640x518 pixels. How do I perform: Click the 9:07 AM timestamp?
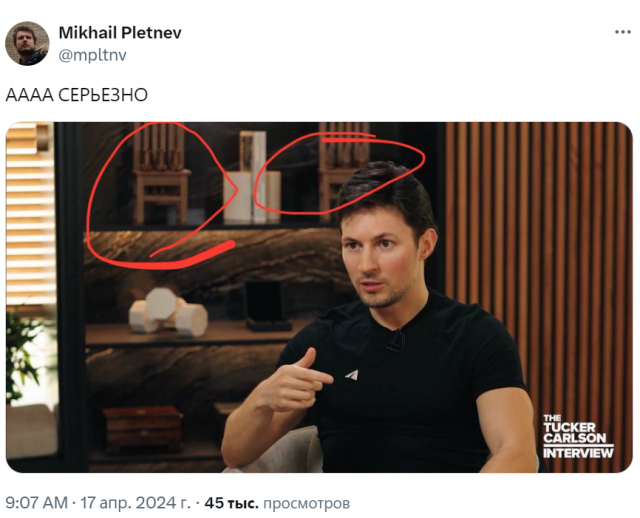[36, 503]
